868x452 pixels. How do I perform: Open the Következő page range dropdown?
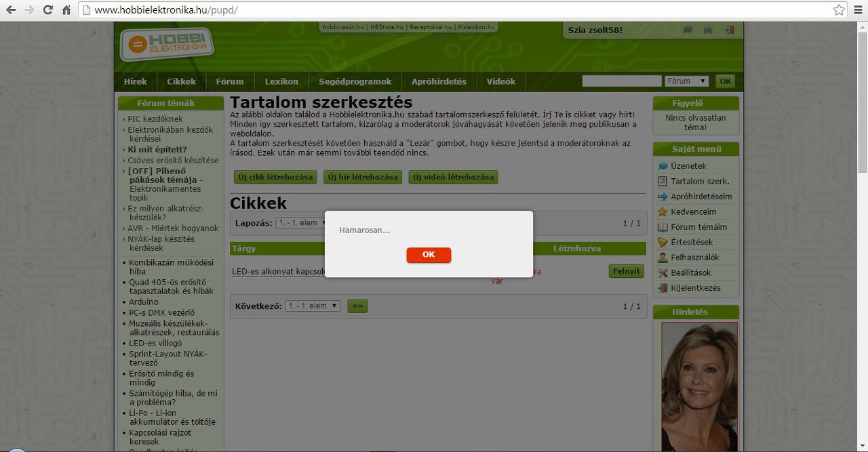313,306
